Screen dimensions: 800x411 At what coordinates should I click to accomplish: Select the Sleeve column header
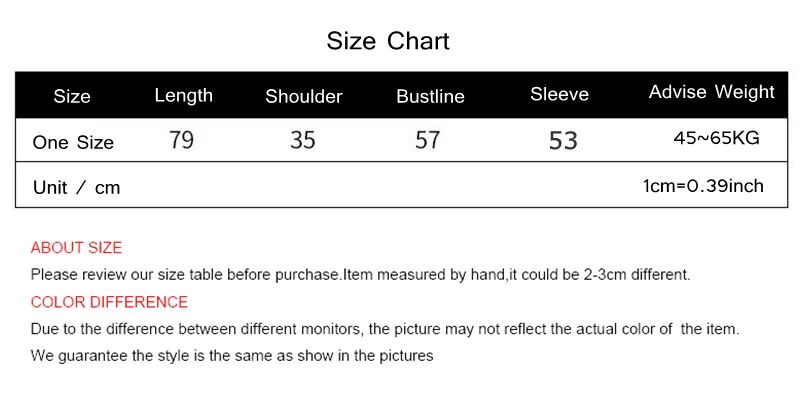[559, 94]
